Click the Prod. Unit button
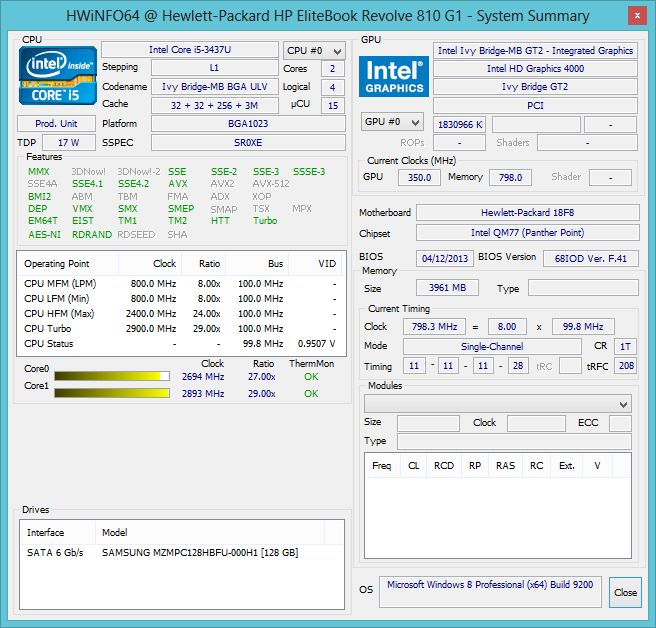This screenshot has height=628, width=656. click(58, 124)
